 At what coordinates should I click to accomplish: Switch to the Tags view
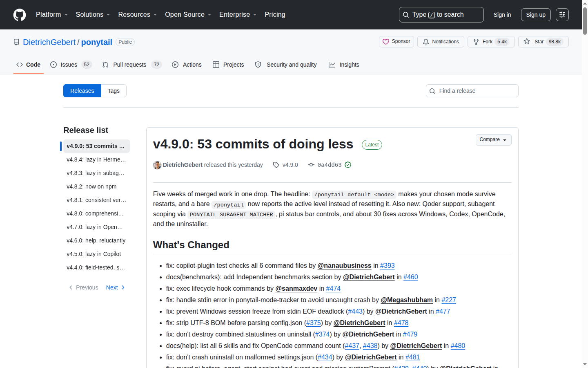click(x=114, y=91)
